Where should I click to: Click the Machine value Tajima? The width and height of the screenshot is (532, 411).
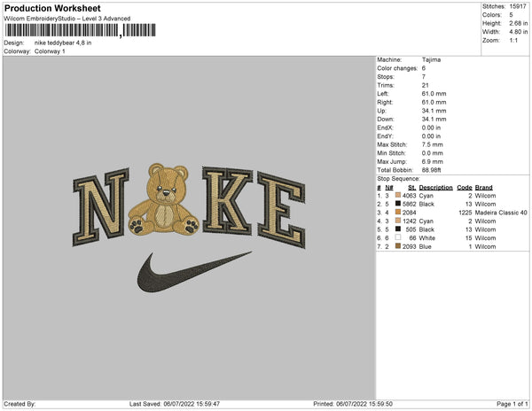coord(431,59)
